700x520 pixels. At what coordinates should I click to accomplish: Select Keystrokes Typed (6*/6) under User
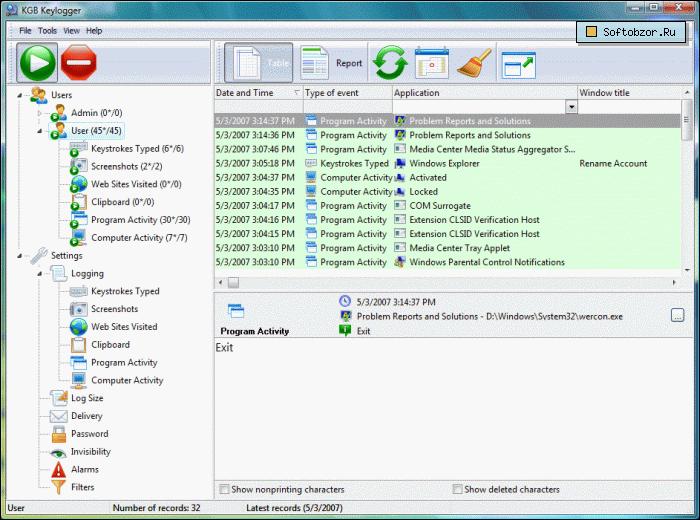137,148
